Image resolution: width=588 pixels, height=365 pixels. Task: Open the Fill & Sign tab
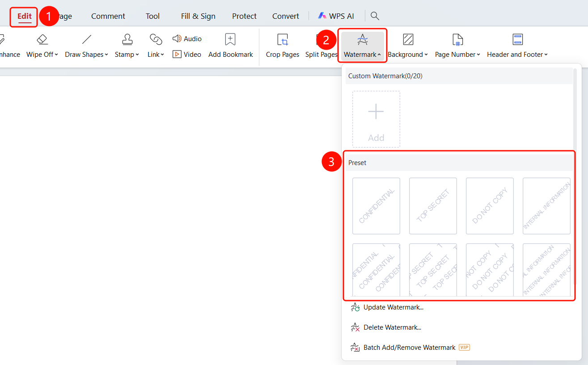[198, 16]
